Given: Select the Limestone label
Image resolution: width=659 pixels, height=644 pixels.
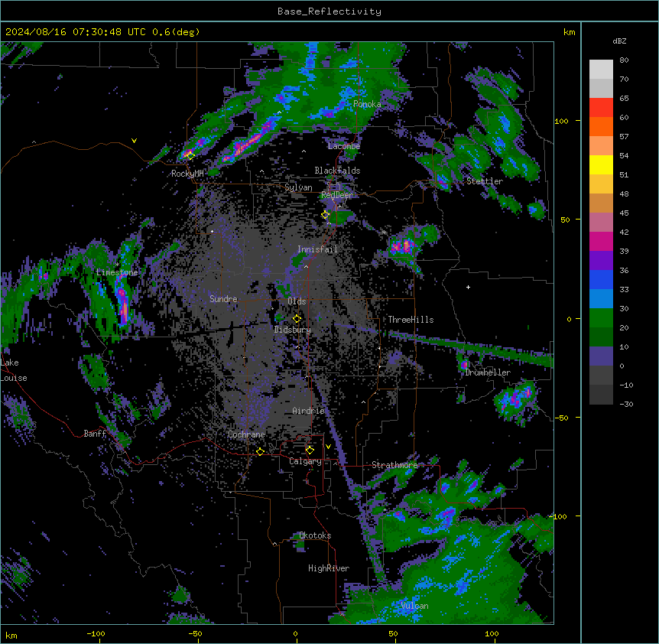Looking at the screenshot, I should pos(117,272).
